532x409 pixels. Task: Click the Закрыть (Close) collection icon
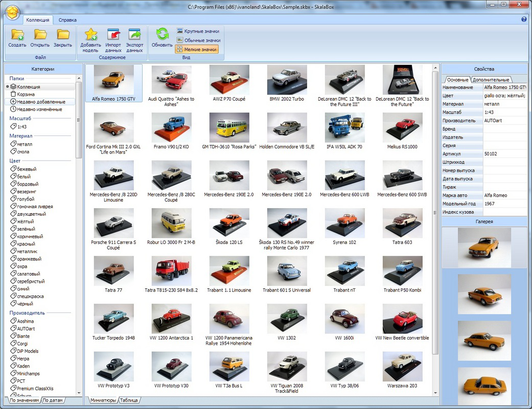click(x=63, y=35)
